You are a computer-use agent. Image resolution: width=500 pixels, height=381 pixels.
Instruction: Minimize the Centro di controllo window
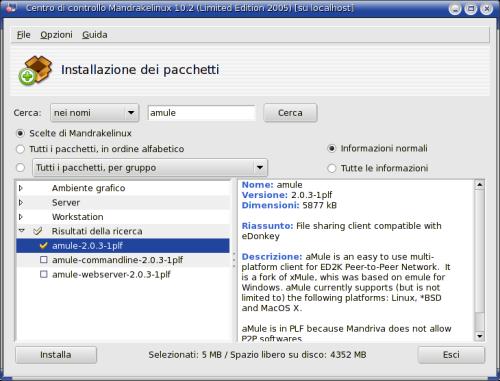[455, 9]
